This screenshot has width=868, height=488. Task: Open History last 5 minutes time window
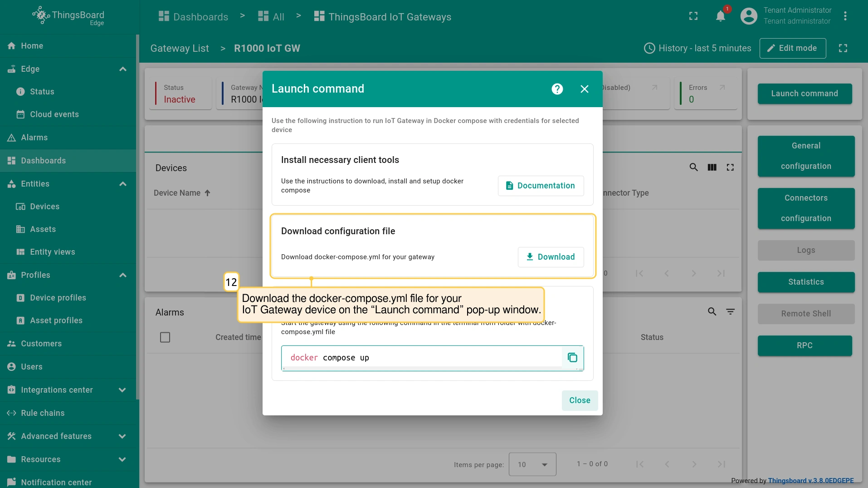[x=697, y=48]
